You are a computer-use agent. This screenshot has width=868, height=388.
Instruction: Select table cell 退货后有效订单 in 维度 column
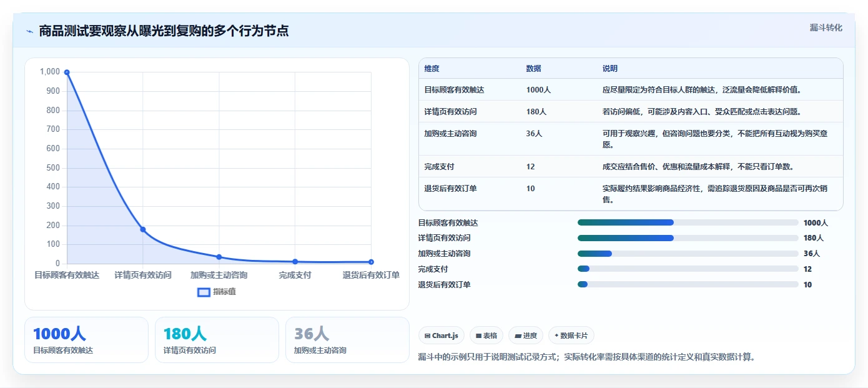point(451,189)
